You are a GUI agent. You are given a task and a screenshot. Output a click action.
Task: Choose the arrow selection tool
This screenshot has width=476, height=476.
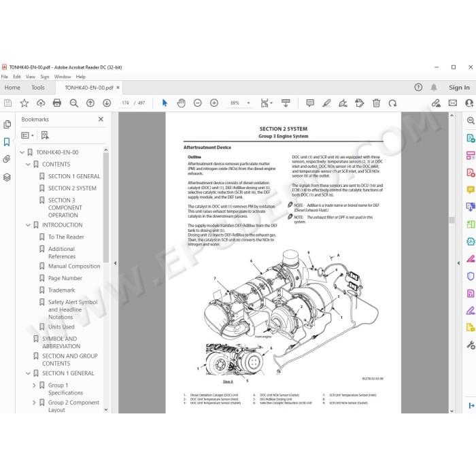pyautogui.click(x=165, y=103)
